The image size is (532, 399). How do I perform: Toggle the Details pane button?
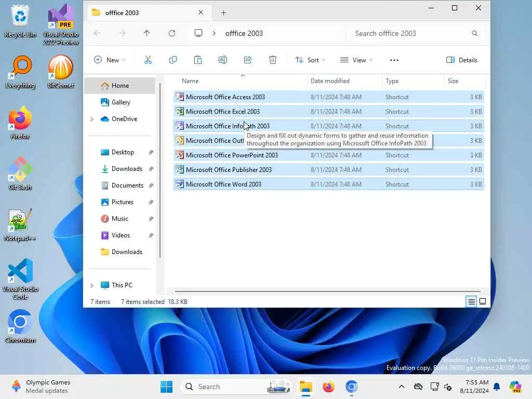point(462,60)
